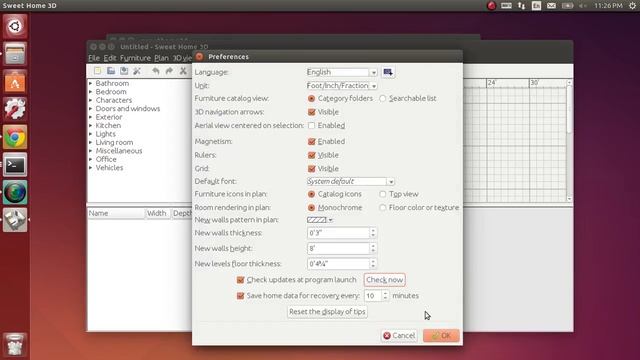640x360 pixels.
Task: Select Monochrome room rendering radio
Action: pos(311,208)
